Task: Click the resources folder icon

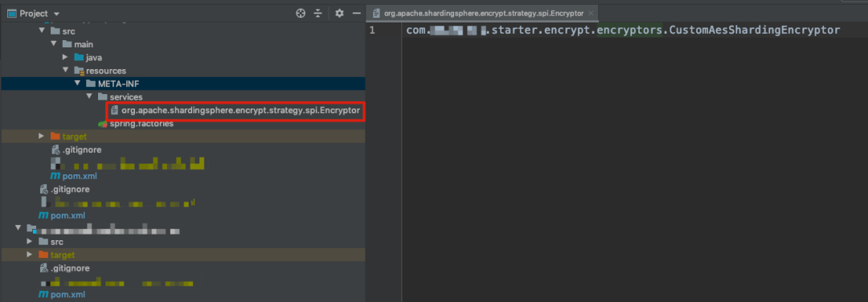Action: [x=79, y=71]
